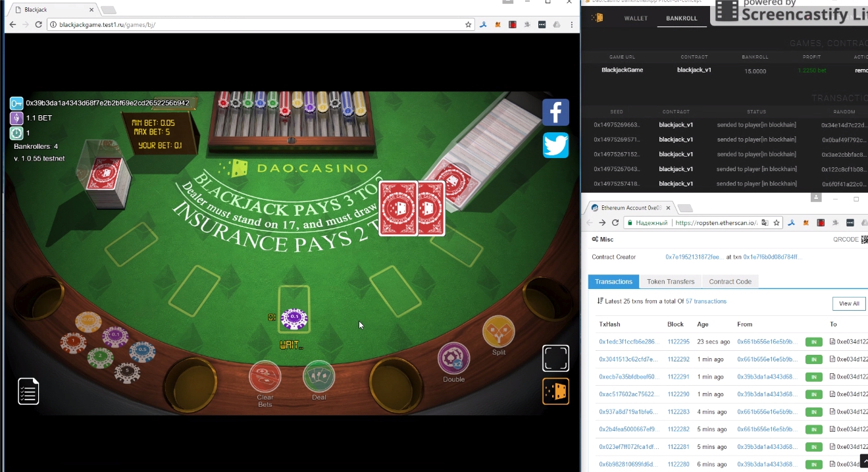Click the Bankrollers: 4 label
This screenshot has width=868, height=472.
(x=36, y=146)
